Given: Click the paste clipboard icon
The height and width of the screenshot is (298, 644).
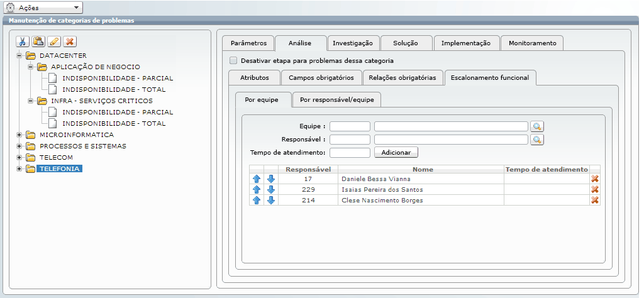Looking at the screenshot, I should coord(38,41).
